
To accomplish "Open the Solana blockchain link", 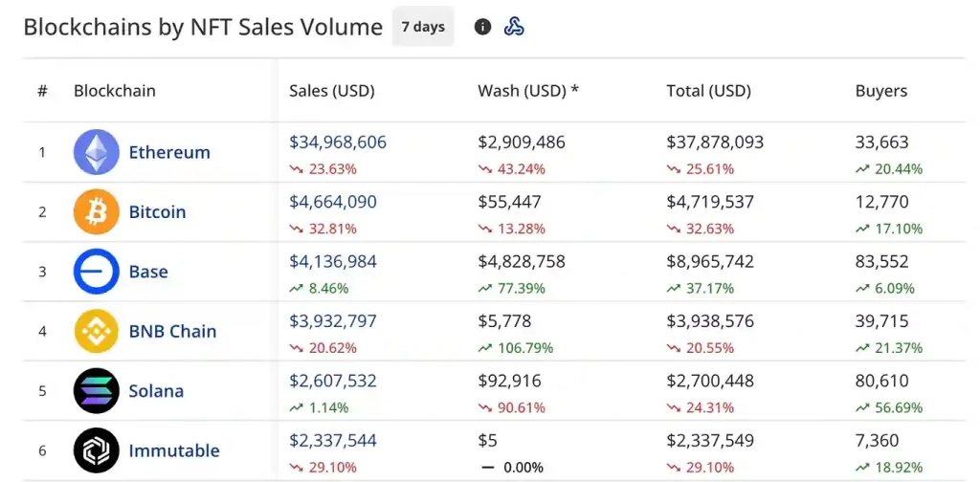I will pyautogui.click(x=156, y=391).
